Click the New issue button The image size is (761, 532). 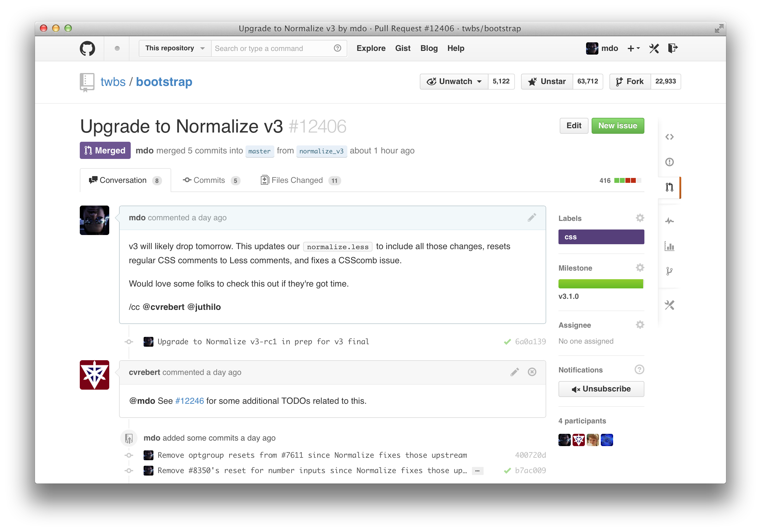(617, 125)
